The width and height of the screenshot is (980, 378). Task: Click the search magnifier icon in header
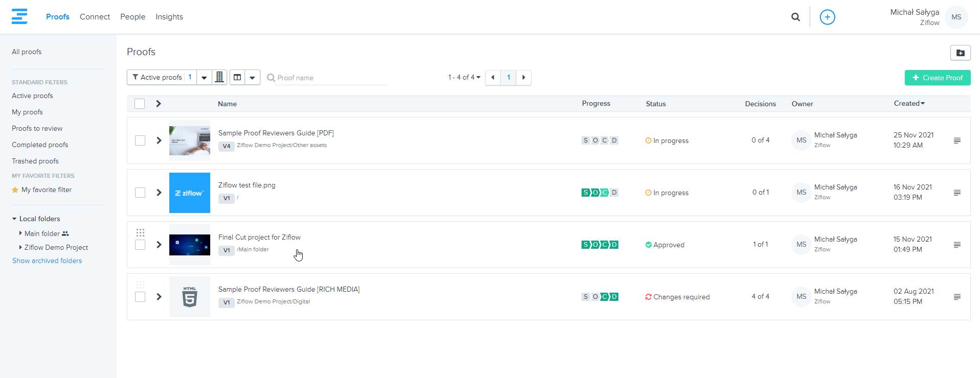click(x=795, y=17)
